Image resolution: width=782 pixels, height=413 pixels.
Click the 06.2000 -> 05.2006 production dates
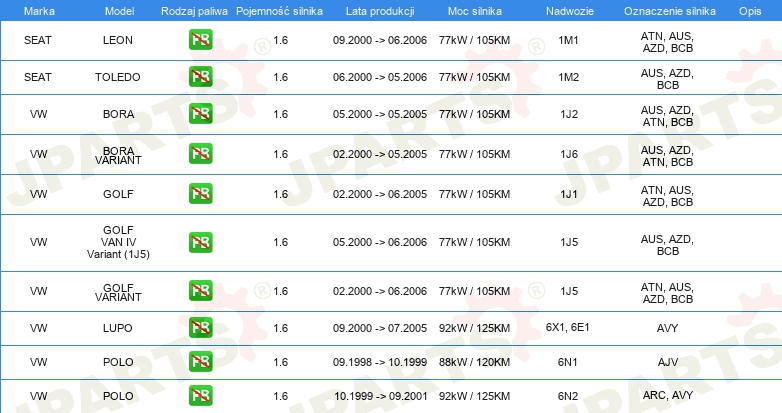[380, 77]
